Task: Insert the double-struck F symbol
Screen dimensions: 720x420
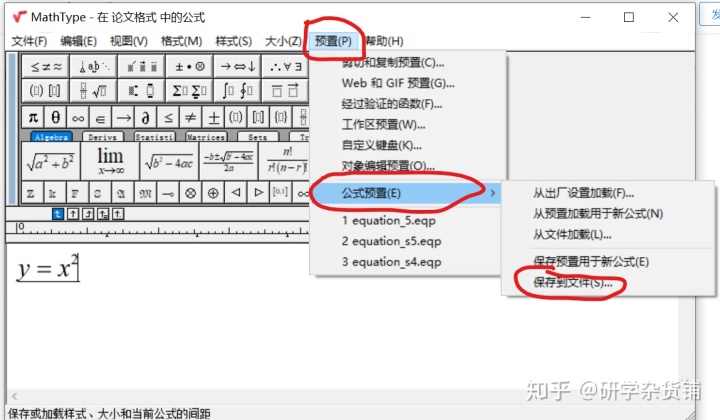Action: pyautogui.click(x=75, y=193)
